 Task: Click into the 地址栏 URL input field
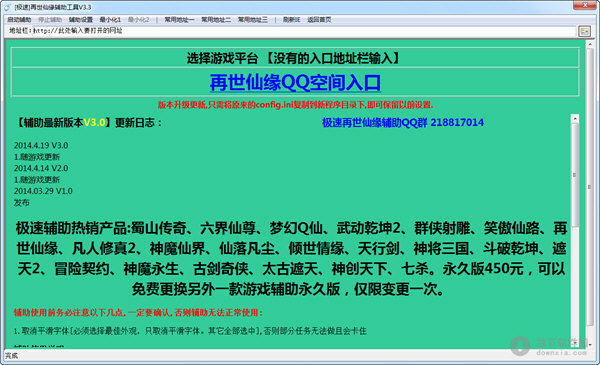coord(304,31)
